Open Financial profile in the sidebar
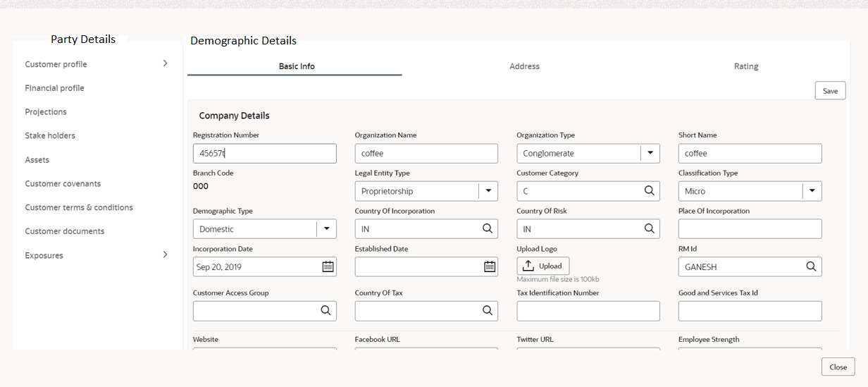This screenshot has height=387, width=868. [54, 88]
